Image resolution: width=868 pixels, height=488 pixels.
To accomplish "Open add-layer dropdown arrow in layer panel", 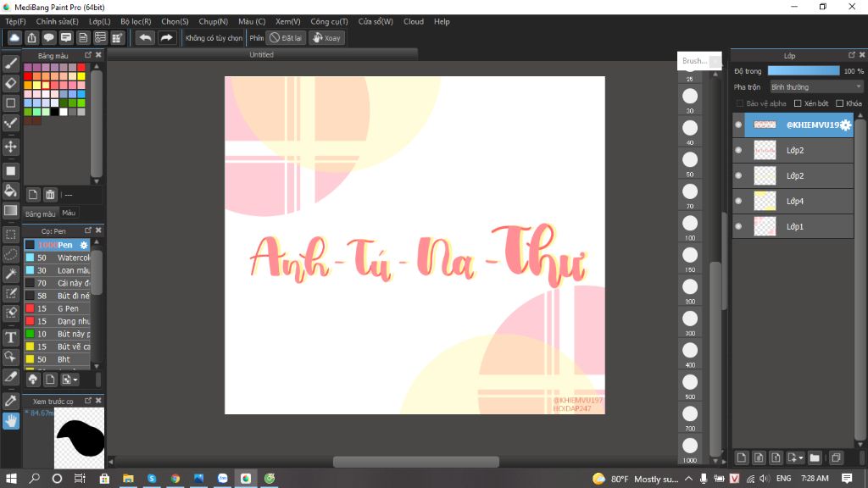I will (x=801, y=458).
